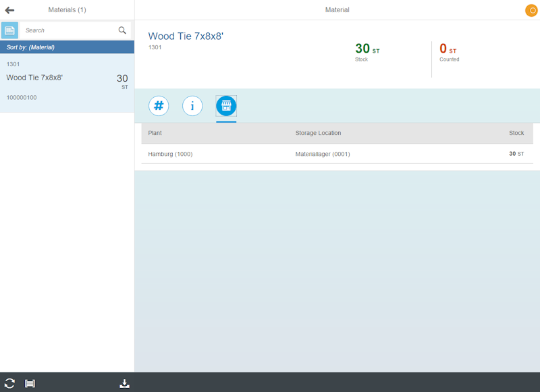
Task: Click the Materiallager (0001) cell
Action: (323, 154)
